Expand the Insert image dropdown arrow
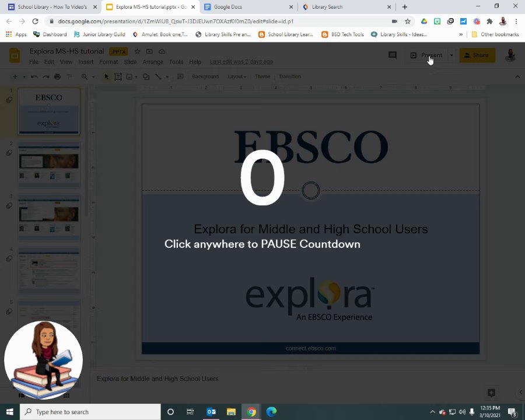 point(136,76)
